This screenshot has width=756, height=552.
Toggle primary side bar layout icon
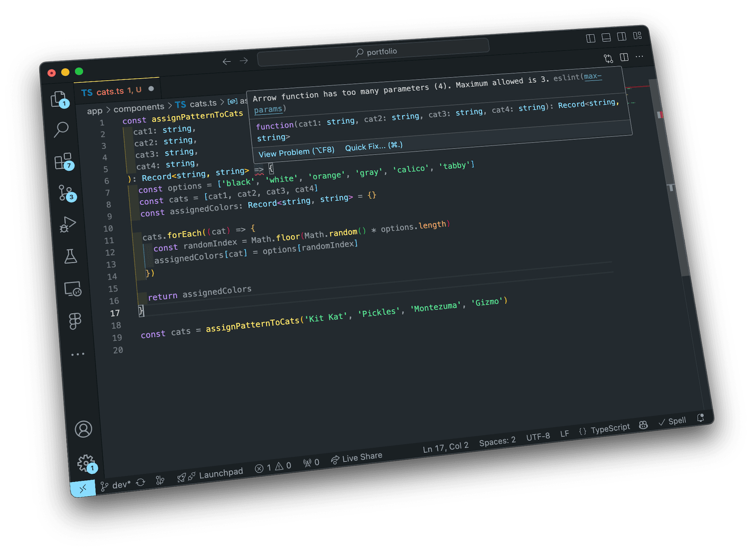(x=591, y=38)
